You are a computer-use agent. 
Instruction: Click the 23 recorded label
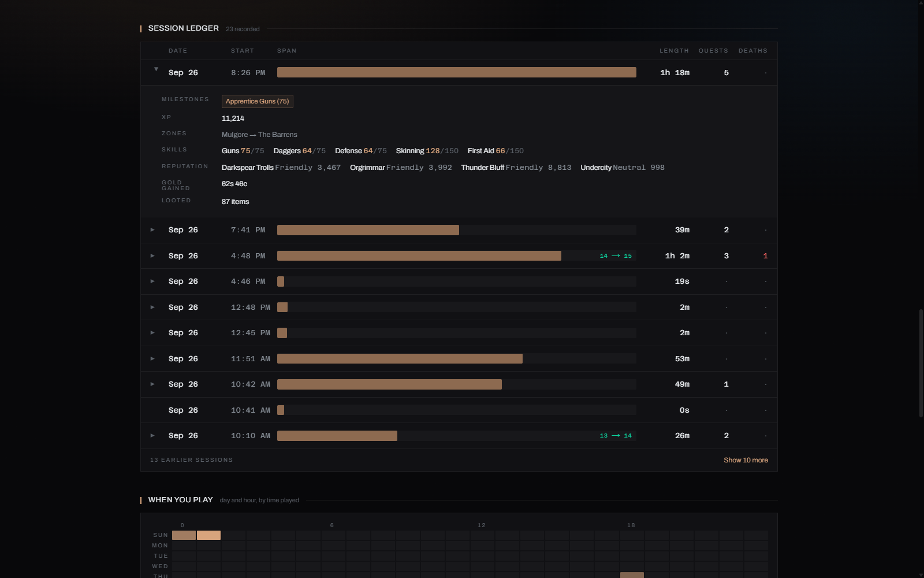point(243,29)
